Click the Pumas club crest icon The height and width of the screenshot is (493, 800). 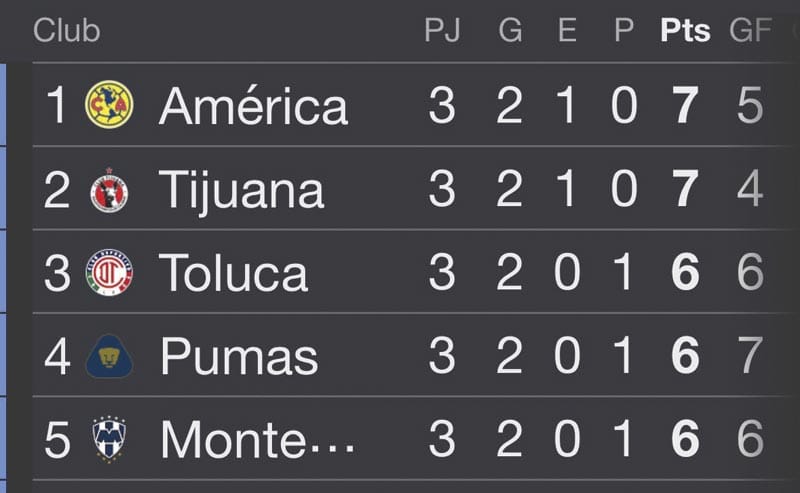[x=109, y=356]
